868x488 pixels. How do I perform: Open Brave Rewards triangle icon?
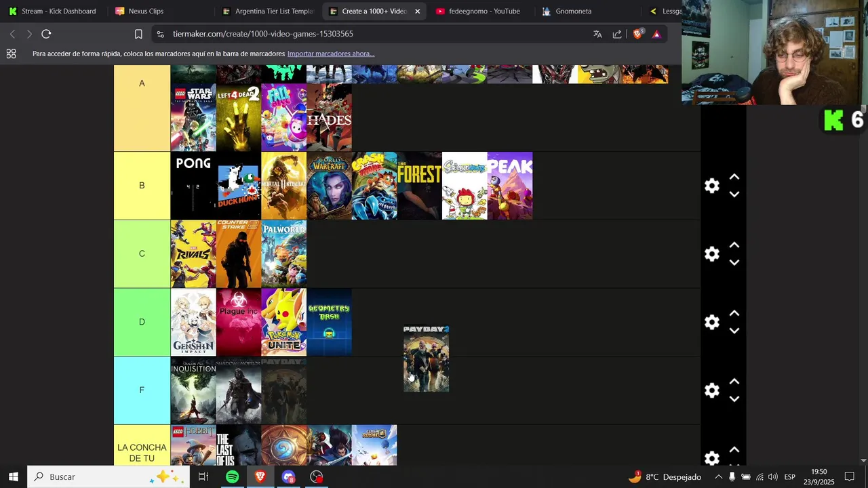coord(656,34)
